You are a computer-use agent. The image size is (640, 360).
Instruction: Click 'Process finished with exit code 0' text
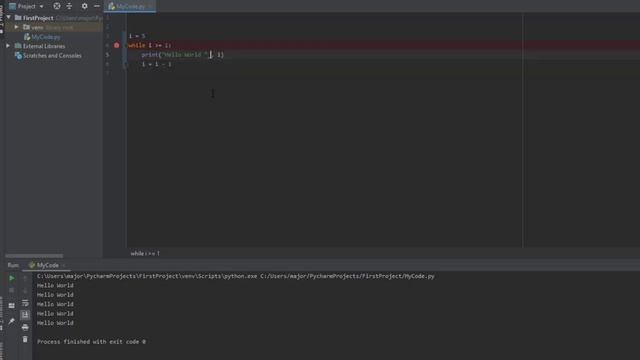pyautogui.click(x=91, y=342)
